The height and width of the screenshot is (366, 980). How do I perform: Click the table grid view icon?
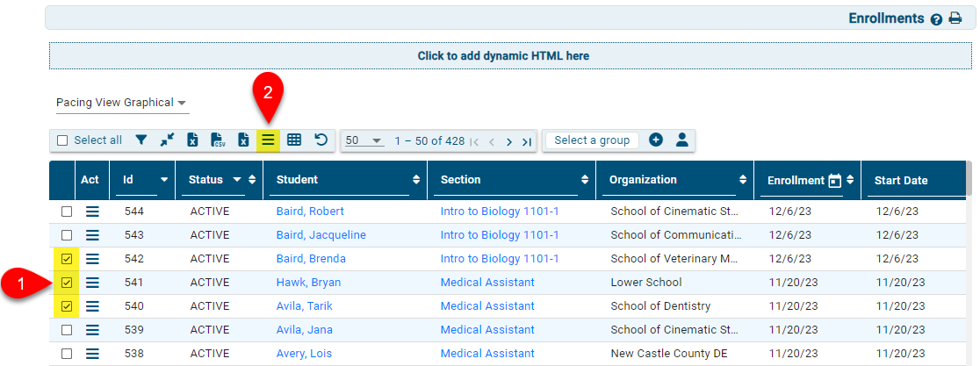click(294, 140)
